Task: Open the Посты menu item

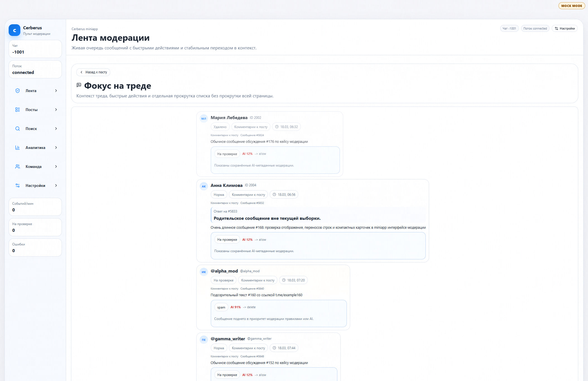Action: (32, 110)
